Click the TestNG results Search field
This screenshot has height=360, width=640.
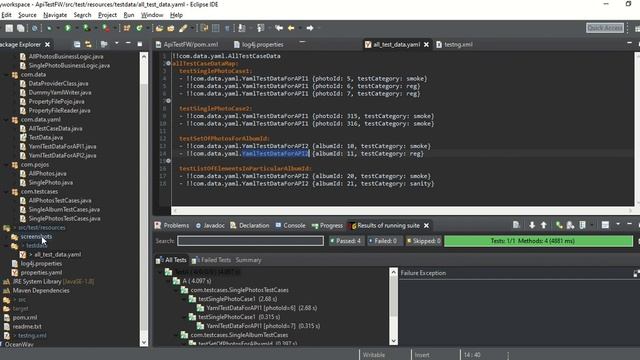point(251,241)
